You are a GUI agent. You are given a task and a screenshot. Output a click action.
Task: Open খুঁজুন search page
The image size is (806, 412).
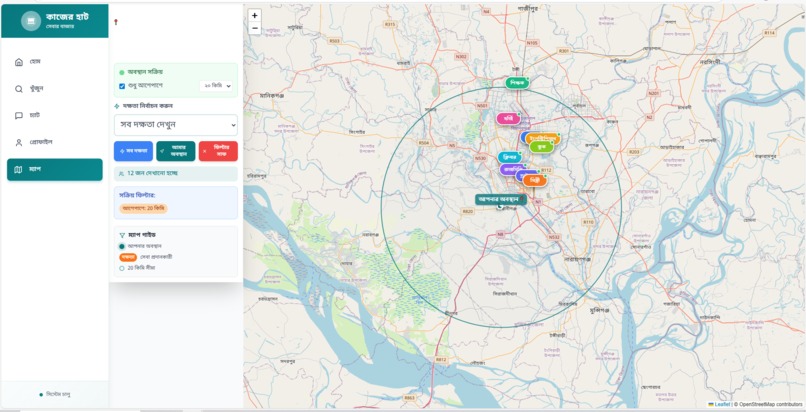pos(54,89)
